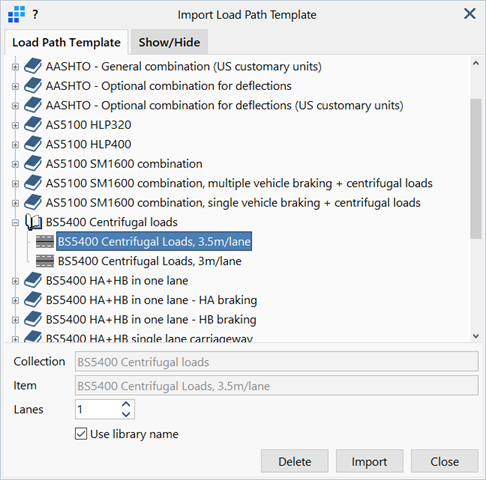Decrease the Lanes value with the down arrow
The width and height of the screenshot is (486, 480).
click(126, 414)
